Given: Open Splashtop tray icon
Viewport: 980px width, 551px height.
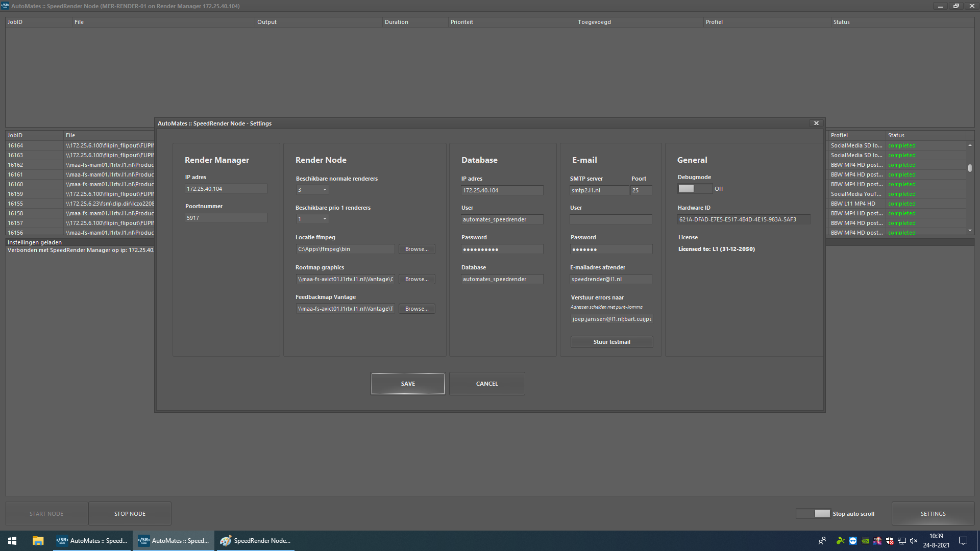Looking at the screenshot, I should click(840, 541).
